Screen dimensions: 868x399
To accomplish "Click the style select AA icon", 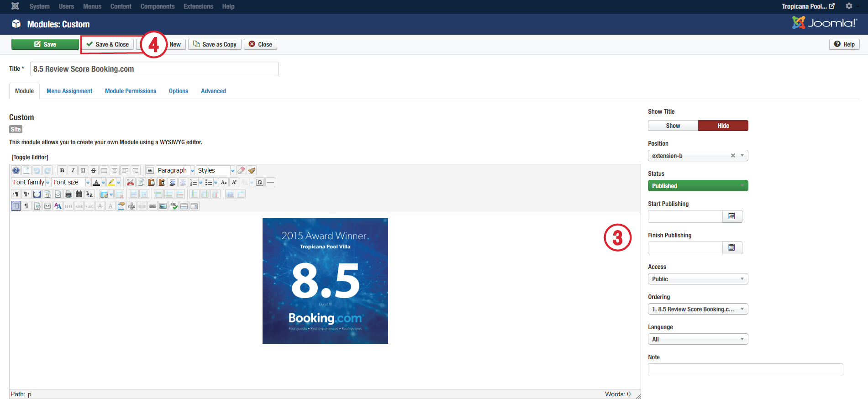I will click(x=58, y=206).
